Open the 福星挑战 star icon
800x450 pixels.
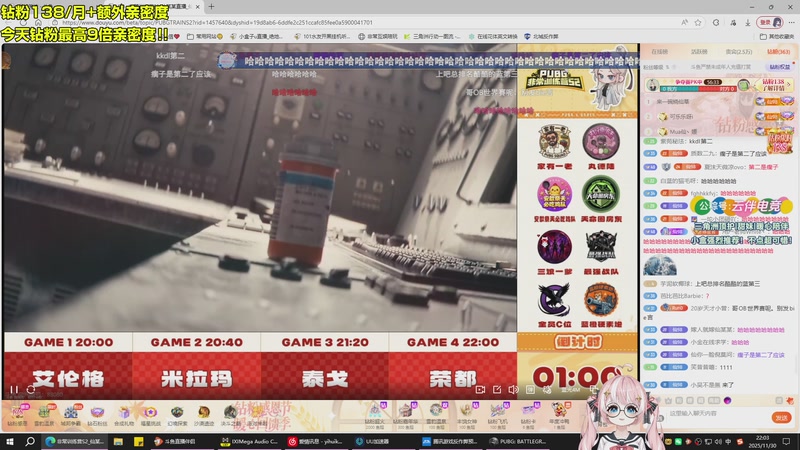click(x=150, y=415)
